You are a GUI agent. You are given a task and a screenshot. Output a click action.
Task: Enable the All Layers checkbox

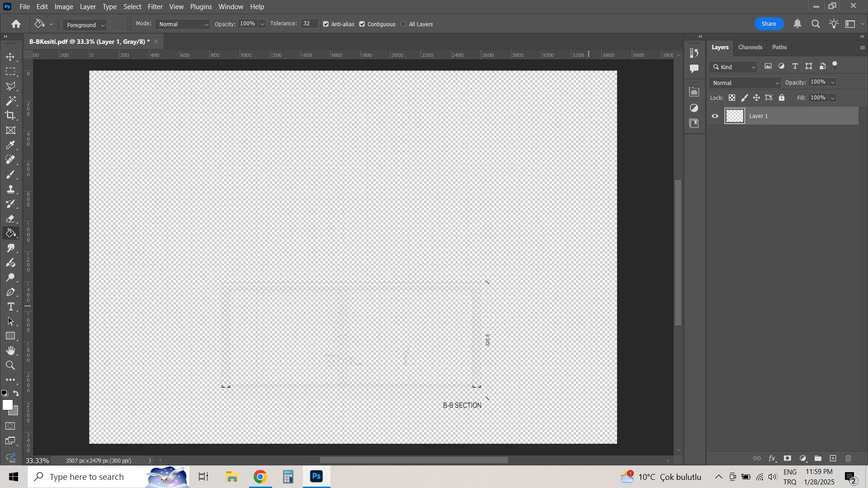click(404, 24)
